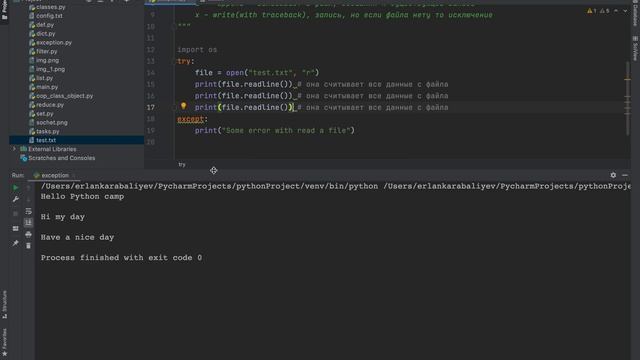Open img.png in project tree
The width and height of the screenshot is (640, 360).
click(47, 60)
